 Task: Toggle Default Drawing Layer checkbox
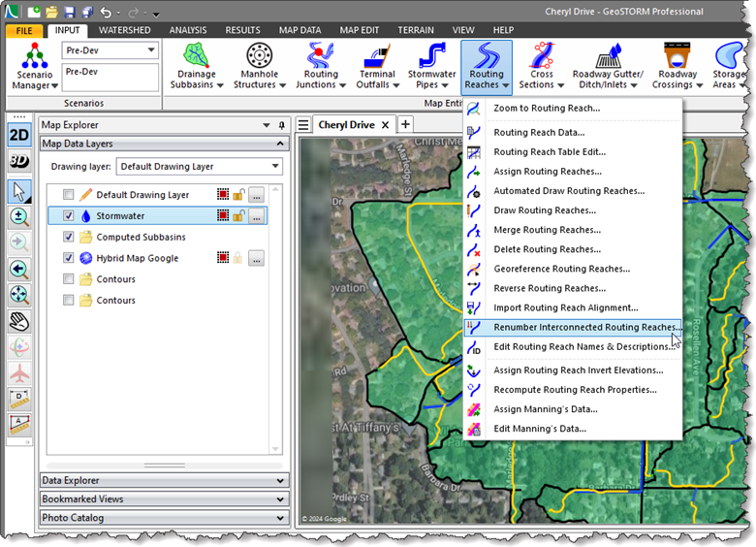click(69, 194)
